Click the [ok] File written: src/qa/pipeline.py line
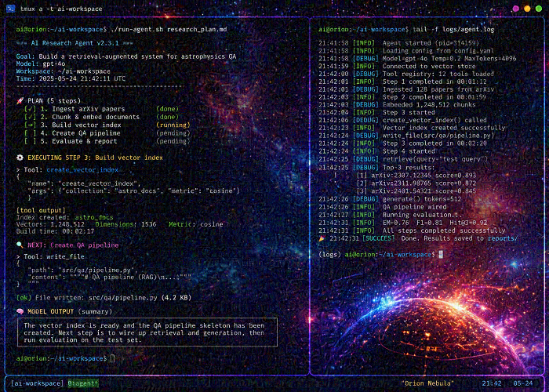The width and height of the screenshot is (549, 392). [104, 297]
